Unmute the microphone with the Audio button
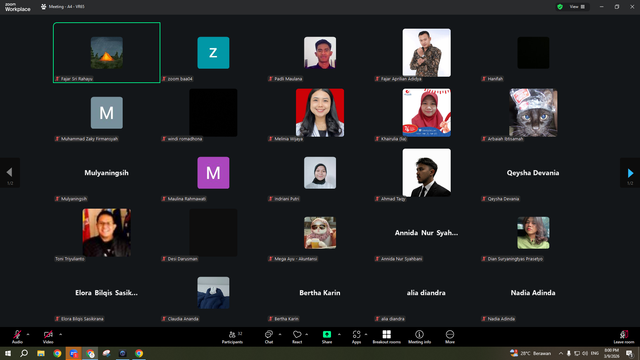 tap(17, 337)
